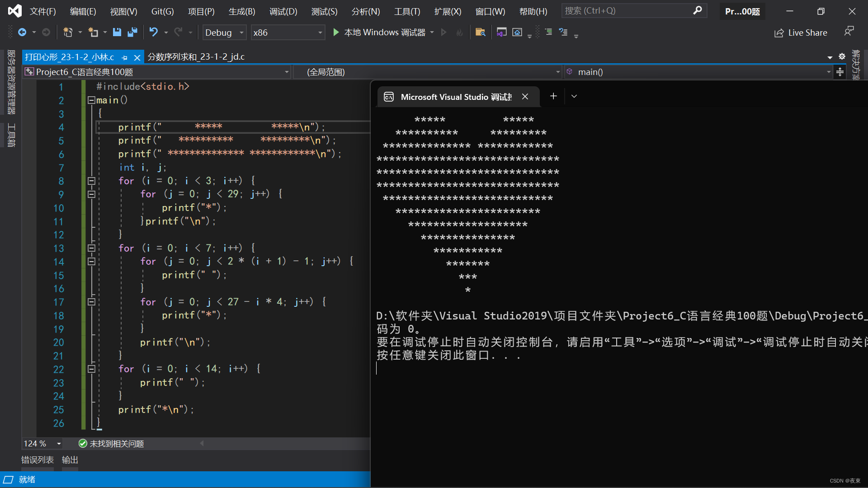
Task: Collapse the main() function block
Action: [91, 100]
